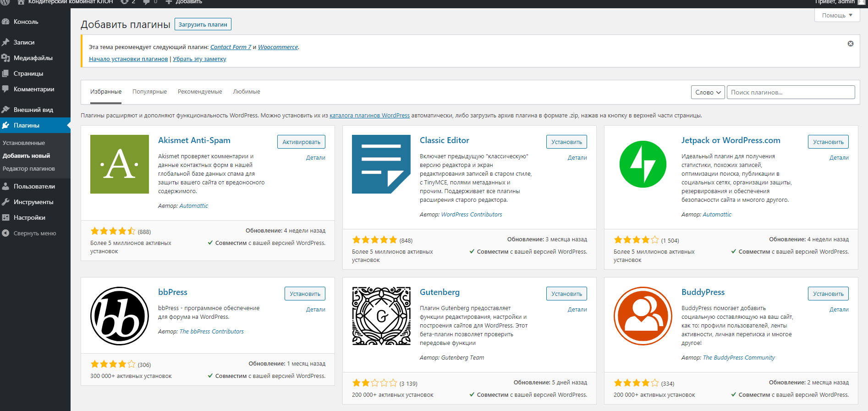The height and width of the screenshot is (411, 868).
Task: Click the Медиафайлы media icon in sidebar
Action: point(6,58)
